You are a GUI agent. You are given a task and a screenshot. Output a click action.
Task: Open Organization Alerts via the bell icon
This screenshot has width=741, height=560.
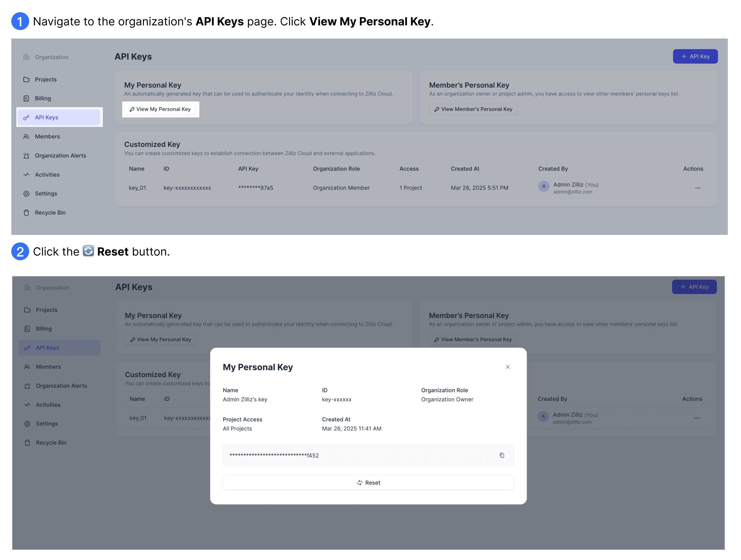coord(27,155)
